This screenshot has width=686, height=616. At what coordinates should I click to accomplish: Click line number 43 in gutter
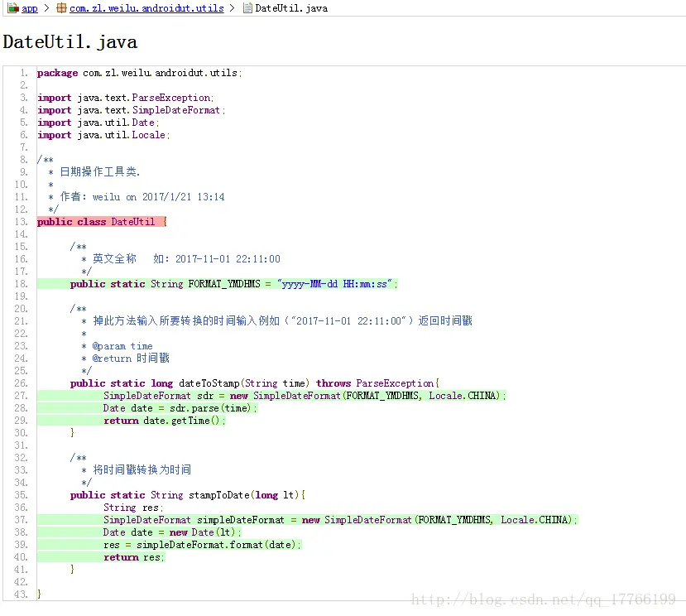click(x=21, y=594)
